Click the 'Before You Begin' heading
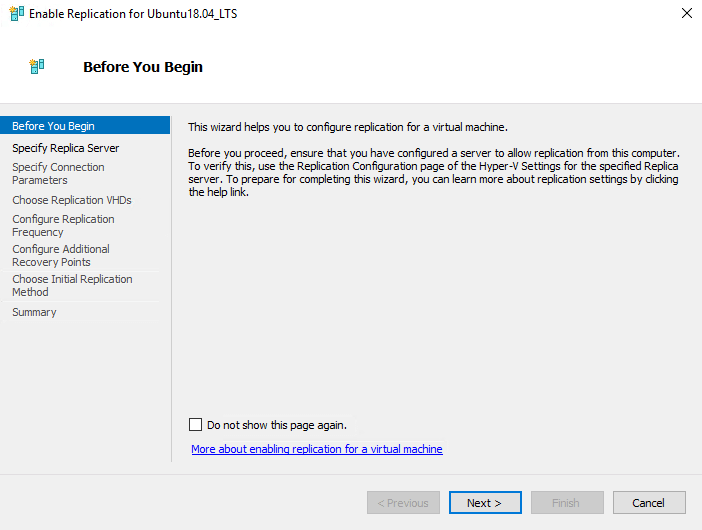The height and width of the screenshot is (530, 702). (x=143, y=67)
